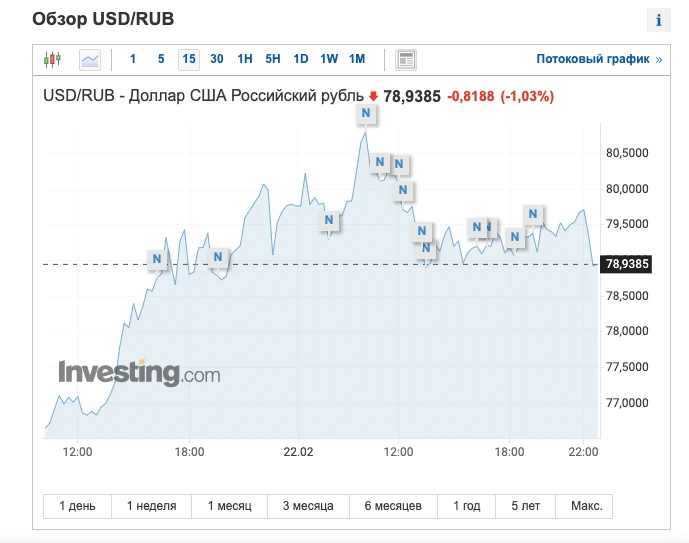Image resolution: width=689 pixels, height=543 pixels.
Task: Open the technical chart table icon
Action: tap(406, 59)
